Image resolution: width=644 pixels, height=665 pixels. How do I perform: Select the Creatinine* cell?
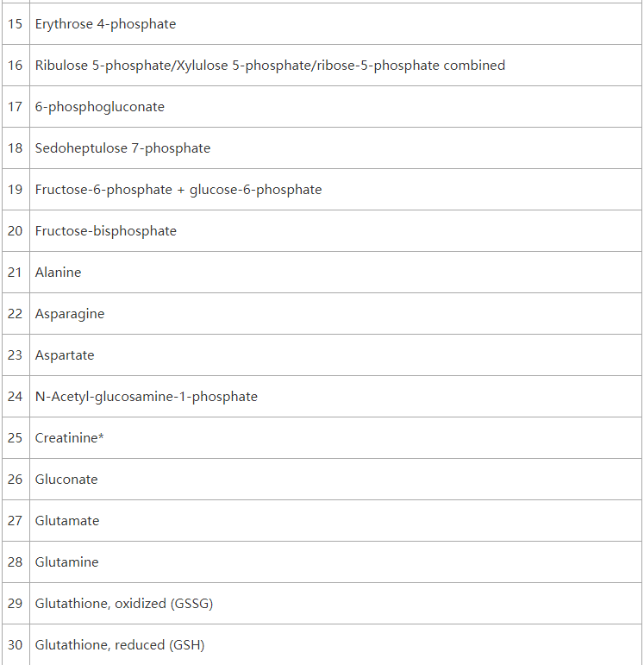tap(335, 437)
